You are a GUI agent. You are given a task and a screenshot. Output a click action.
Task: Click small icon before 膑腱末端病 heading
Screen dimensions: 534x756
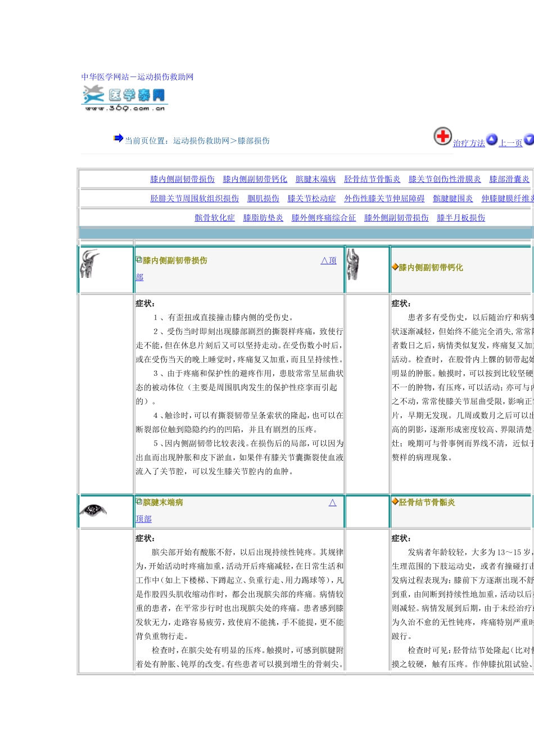(139, 501)
